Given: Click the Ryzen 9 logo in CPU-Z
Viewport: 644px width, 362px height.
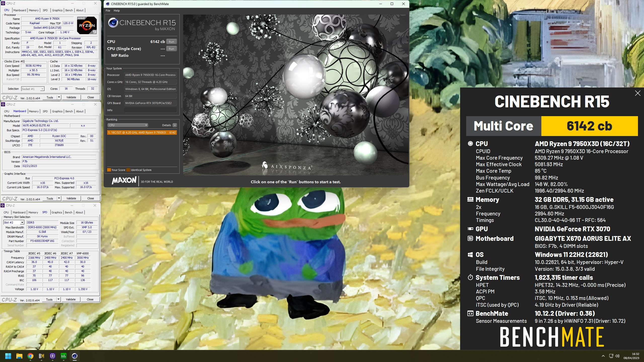Looking at the screenshot, I should 87,25.
